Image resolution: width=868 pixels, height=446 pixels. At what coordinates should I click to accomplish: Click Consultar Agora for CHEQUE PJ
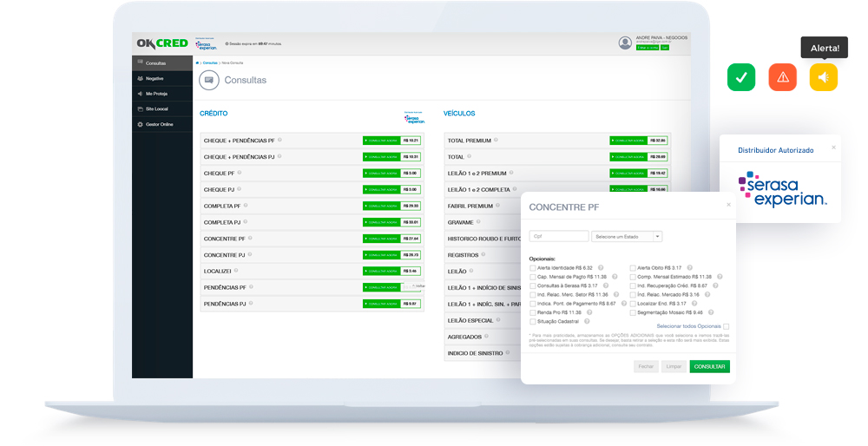pyautogui.click(x=382, y=189)
